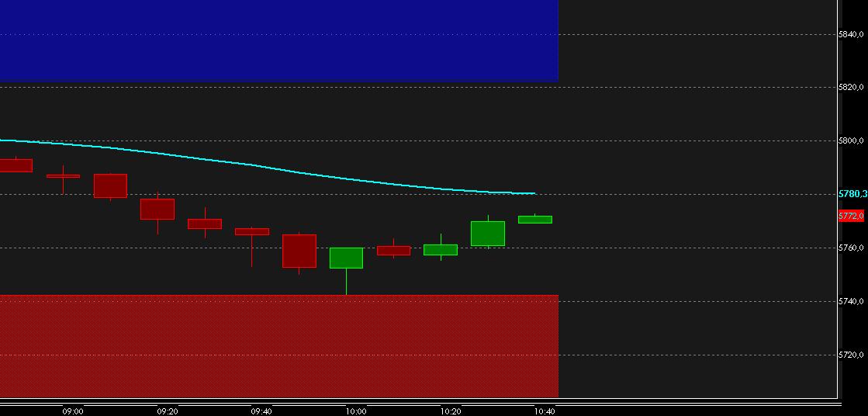This screenshot has height=416, width=868.
Task: Click the 5840,0 price axis label
Action: [x=851, y=34]
